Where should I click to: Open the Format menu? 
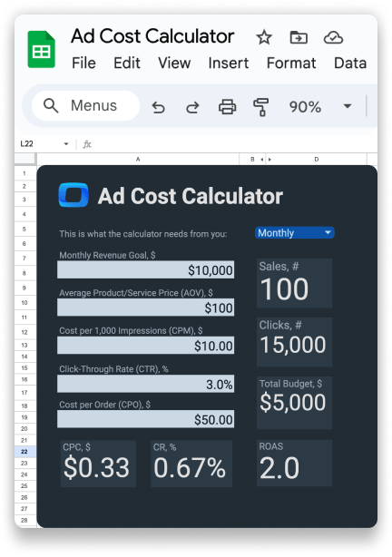click(x=291, y=64)
